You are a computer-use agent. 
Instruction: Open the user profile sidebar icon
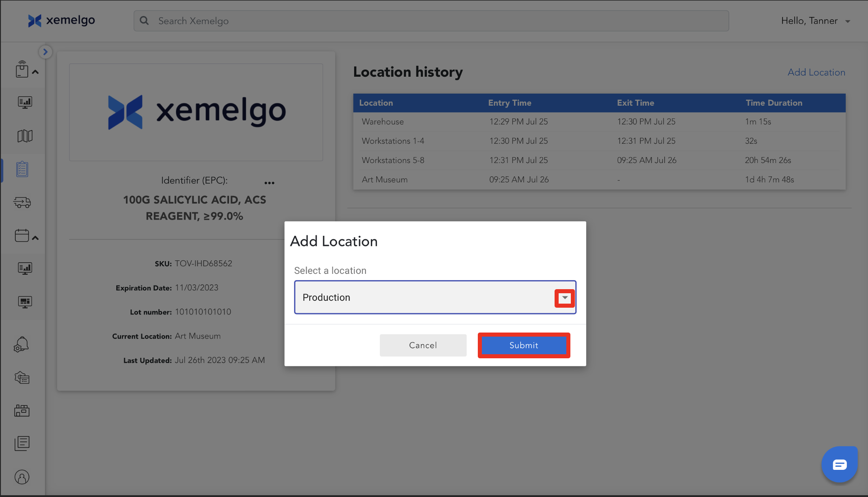(22, 477)
